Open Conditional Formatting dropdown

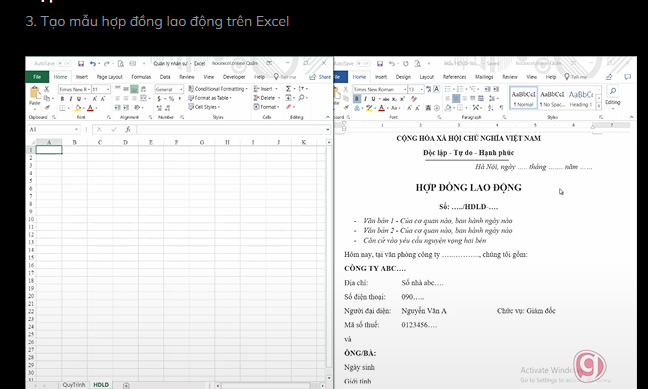[218, 89]
